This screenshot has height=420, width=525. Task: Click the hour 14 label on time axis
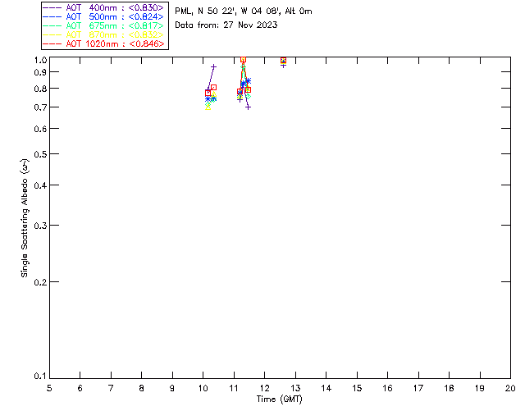(326, 388)
